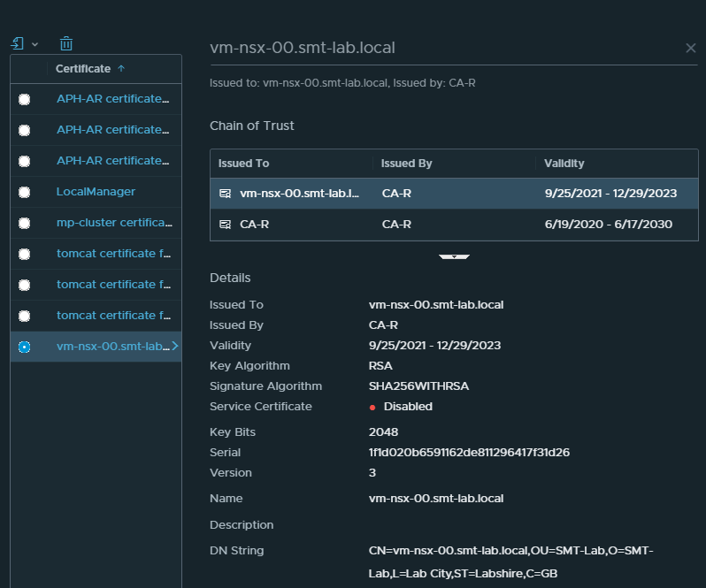Click the trash delete icon
Image resolution: width=706 pixels, height=588 pixels.
(x=66, y=43)
